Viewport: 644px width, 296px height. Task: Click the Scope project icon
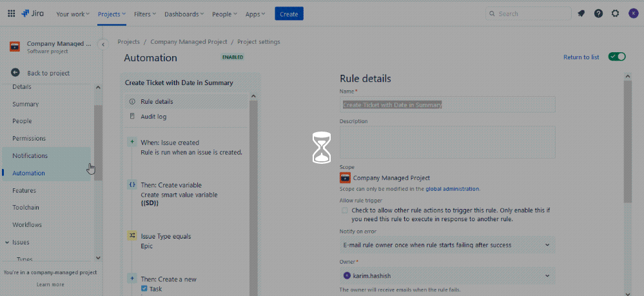345,178
